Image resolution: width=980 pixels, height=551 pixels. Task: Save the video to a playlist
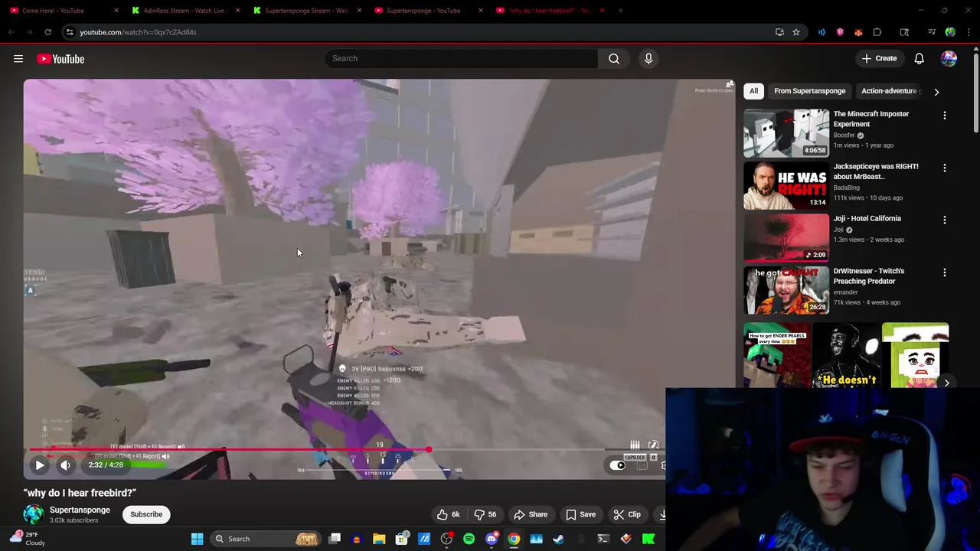coord(580,514)
